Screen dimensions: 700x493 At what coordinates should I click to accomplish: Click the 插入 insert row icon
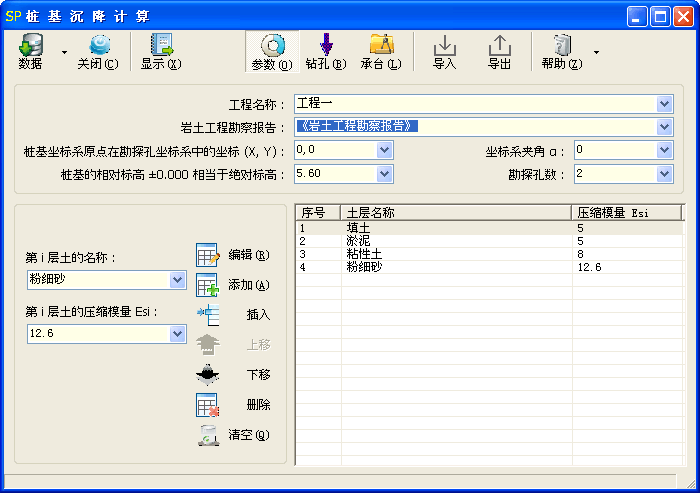tap(208, 315)
